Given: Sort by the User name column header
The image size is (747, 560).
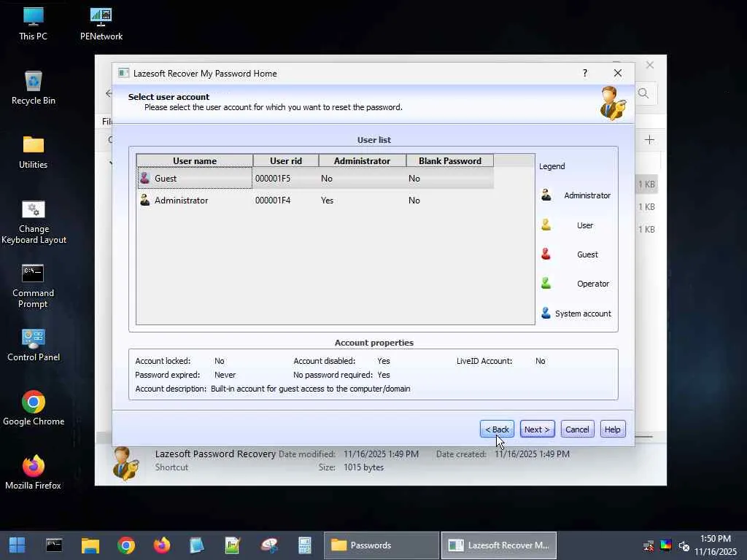Looking at the screenshot, I should point(194,161).
